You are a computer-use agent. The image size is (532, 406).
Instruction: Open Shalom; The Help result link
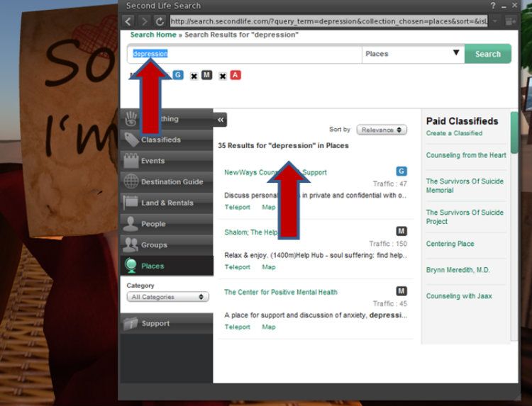251,232
